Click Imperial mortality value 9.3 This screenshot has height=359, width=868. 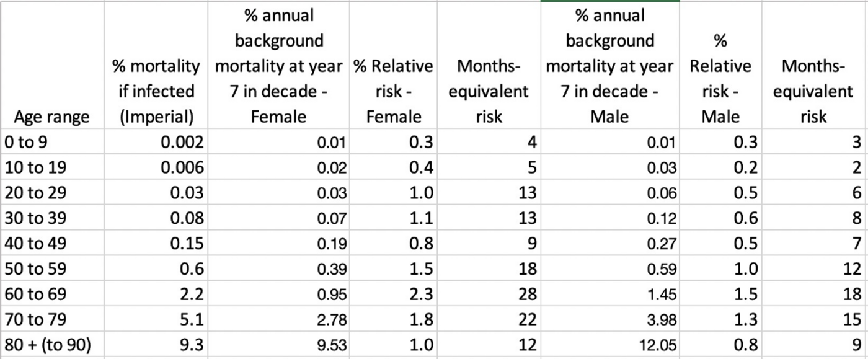tap(188, 344)
